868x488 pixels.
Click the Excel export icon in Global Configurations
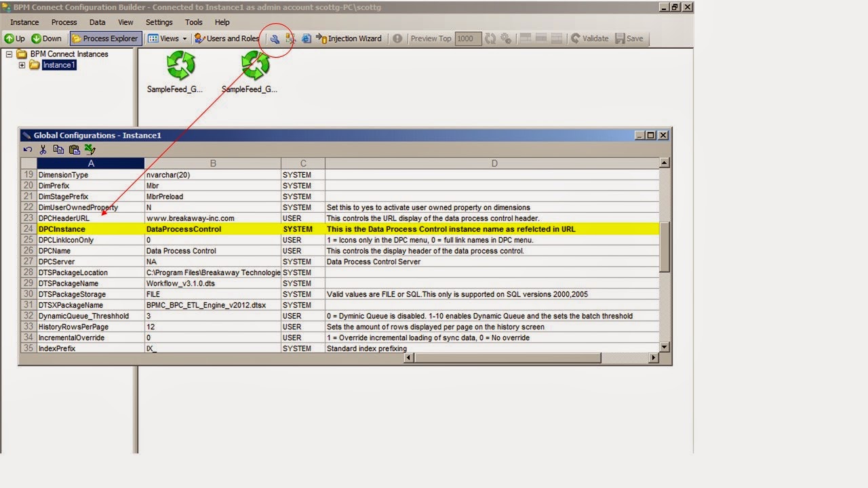pos(89,149)
